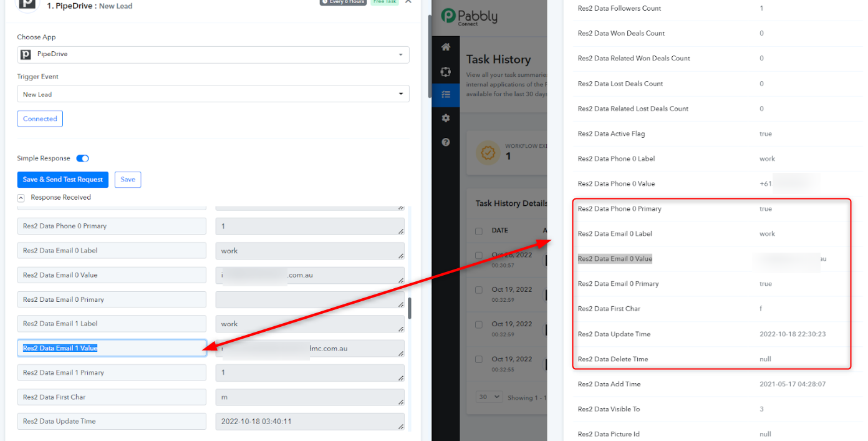Click the DATE column header
The width and height of the screenshot is (868, 441).
[500, 231]
